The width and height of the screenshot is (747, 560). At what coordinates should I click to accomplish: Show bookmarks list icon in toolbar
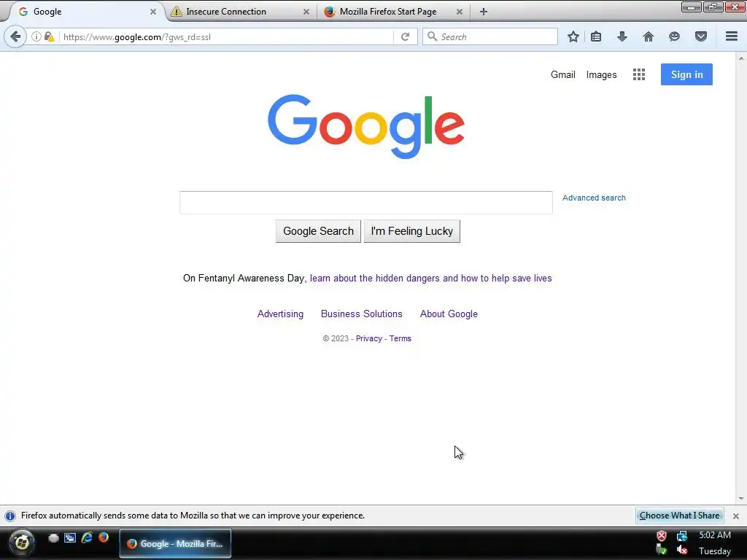pos(596,36)
